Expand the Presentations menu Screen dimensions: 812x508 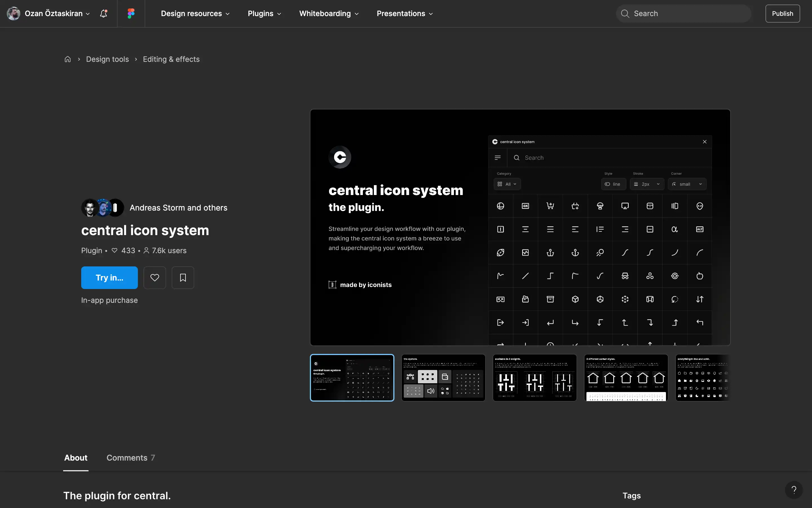click(405, 14)
